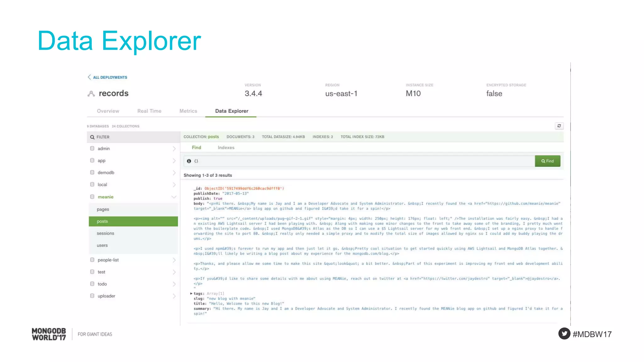Expand the people-list database chevron
The height and width of the screenshot is (362, 644).
pos(174,260)
